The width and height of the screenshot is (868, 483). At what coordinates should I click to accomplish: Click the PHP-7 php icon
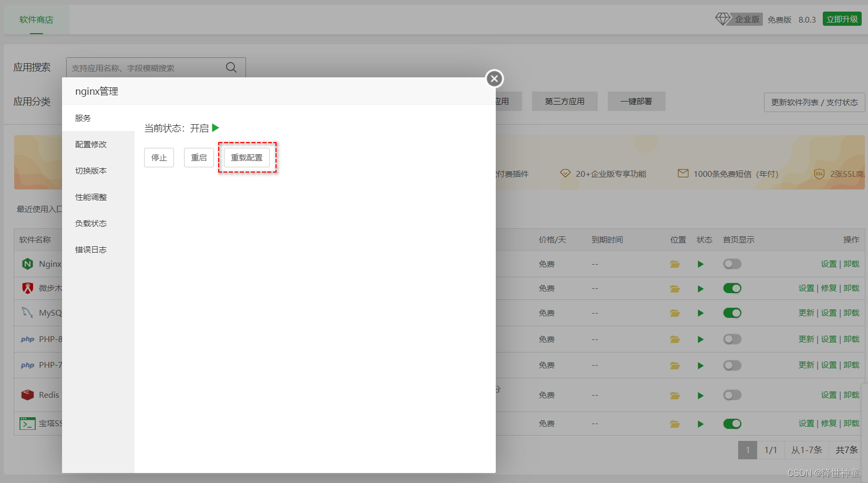tap(27, 365)
